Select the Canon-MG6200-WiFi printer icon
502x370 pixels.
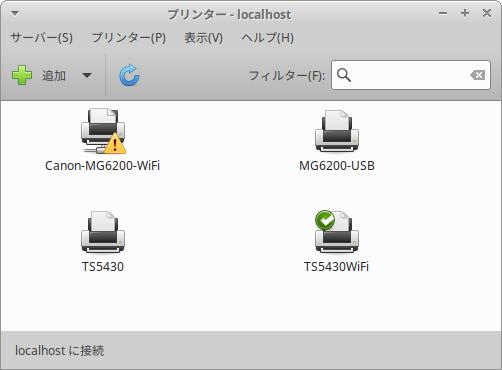(x=103, y=131)
